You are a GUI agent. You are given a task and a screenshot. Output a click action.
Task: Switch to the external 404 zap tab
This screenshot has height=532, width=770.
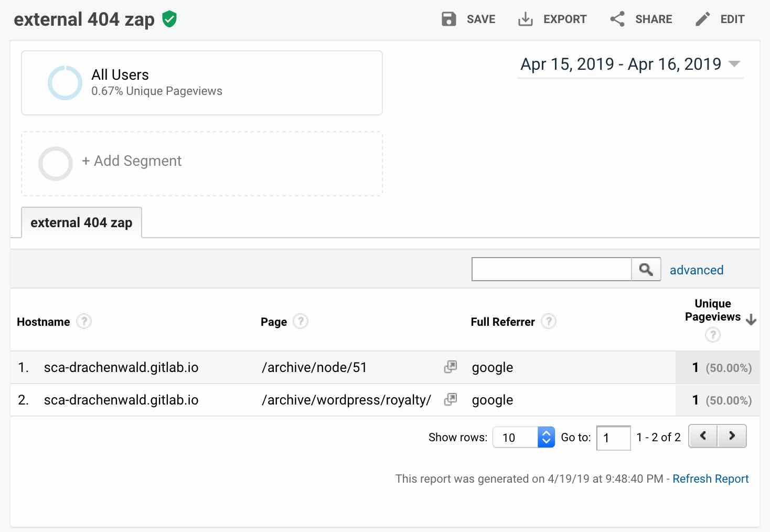coord(81,222)
